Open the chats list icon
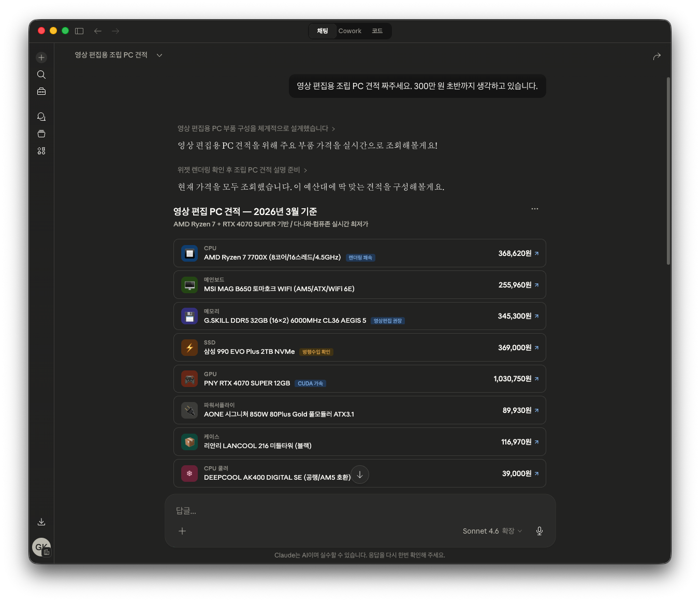 41,117
